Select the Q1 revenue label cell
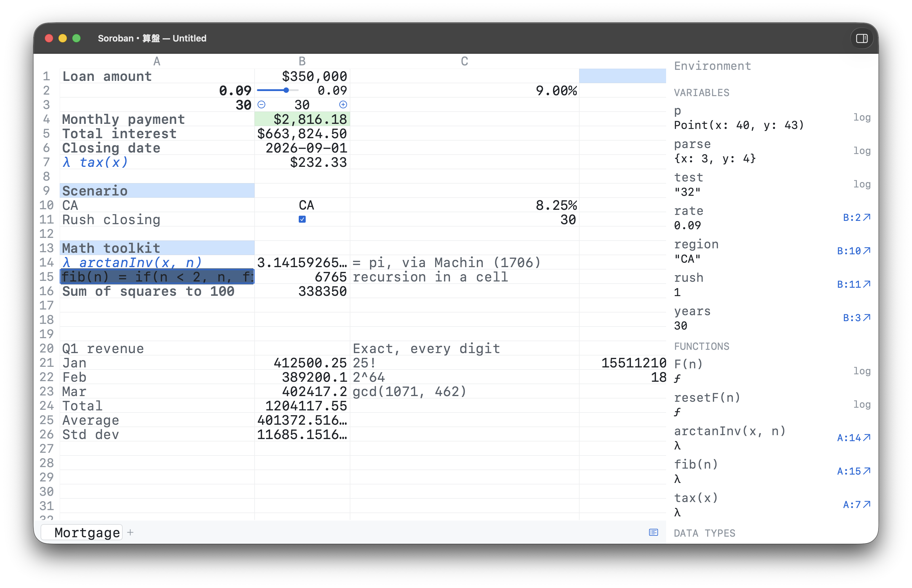Viewport: 912px width, 588px height. pos(157,349)
